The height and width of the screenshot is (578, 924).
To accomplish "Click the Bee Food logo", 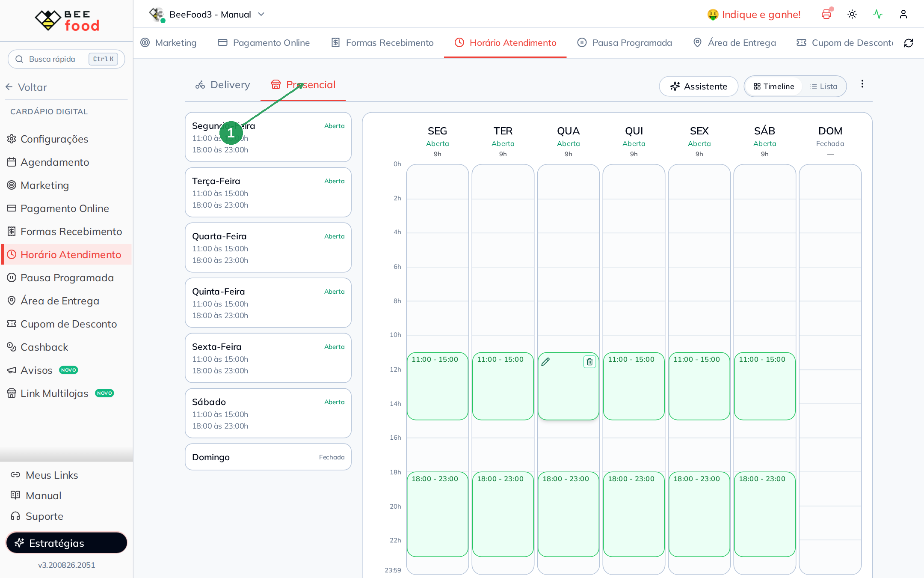I will coord(67,20).
